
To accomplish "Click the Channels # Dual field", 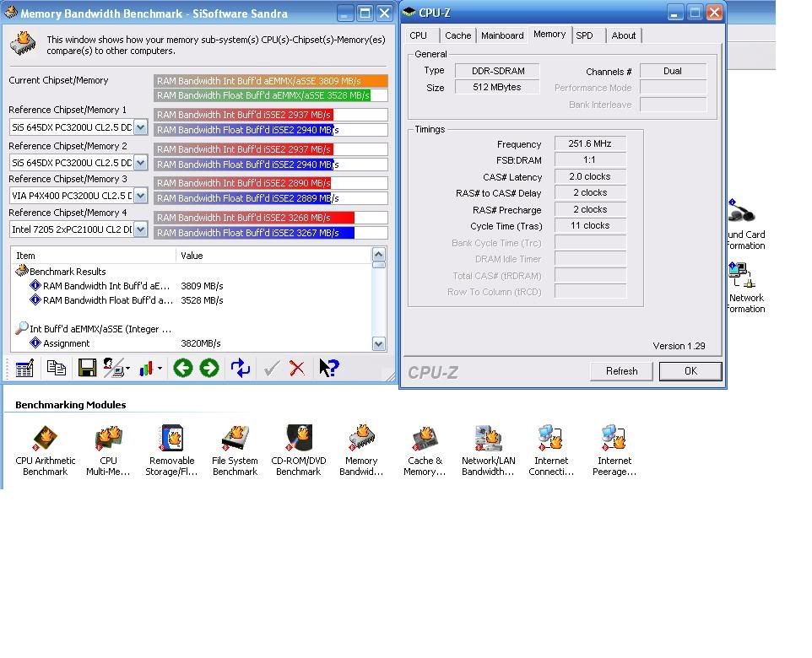I will (x=673, y=71).
